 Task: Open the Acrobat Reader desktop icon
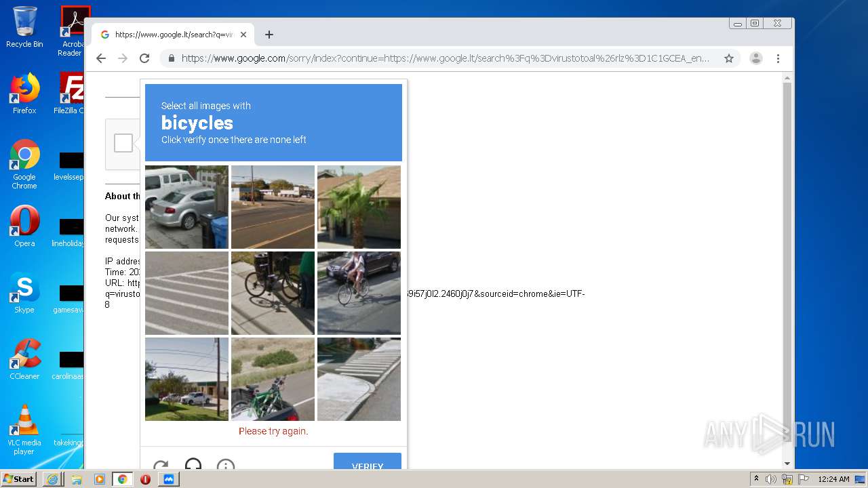click(x=72, y=31)
